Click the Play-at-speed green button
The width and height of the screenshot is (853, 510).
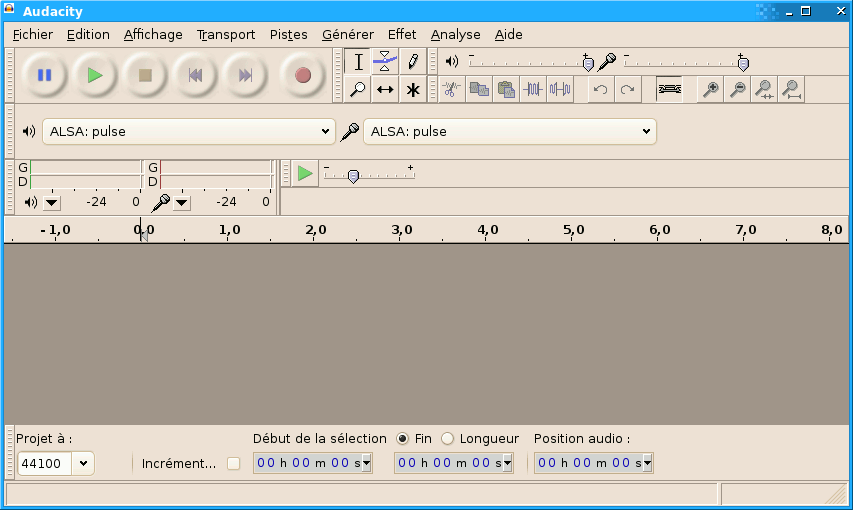point(305,174)
